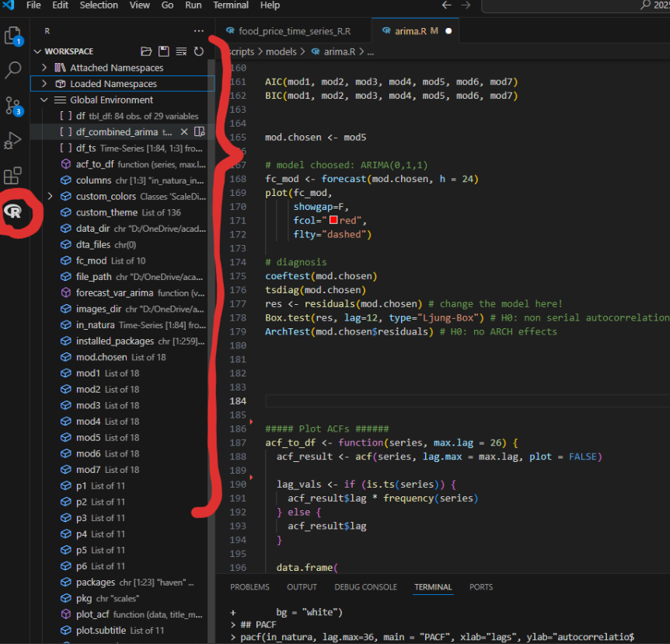Select the df tbl_df workspace entry
Image resolution: width=670 pixels, height=644 pixels.
tap(124, 116)
